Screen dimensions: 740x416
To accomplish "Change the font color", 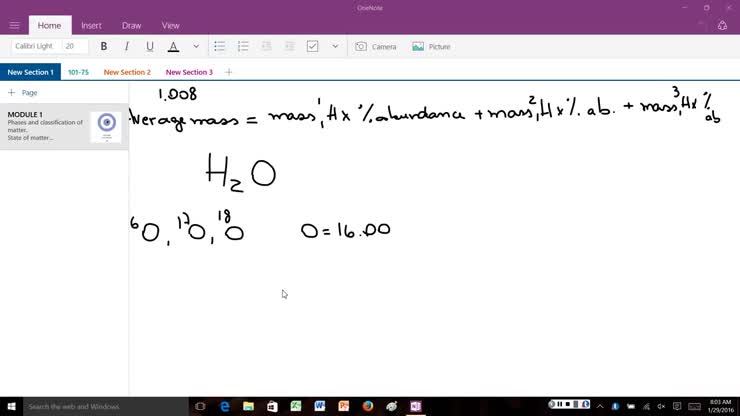I will point(173,46).
